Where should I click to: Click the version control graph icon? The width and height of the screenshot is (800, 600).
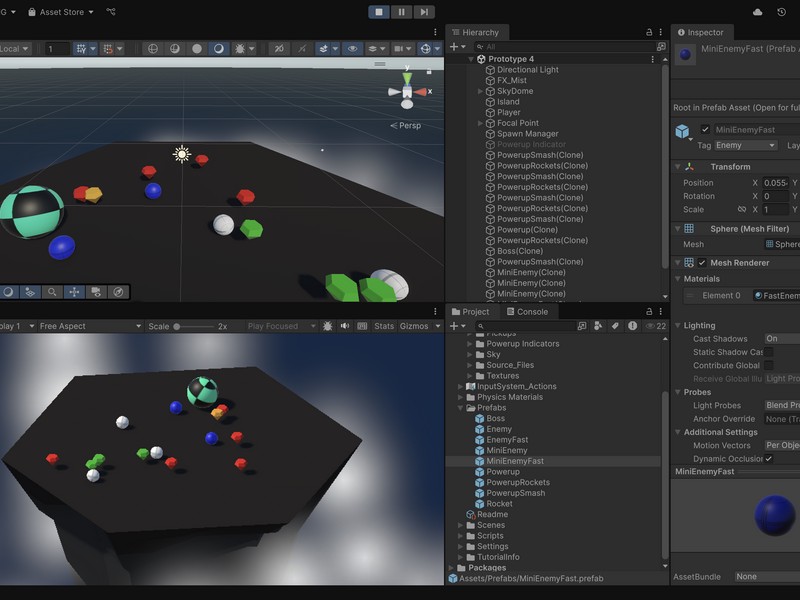[111, 12]
